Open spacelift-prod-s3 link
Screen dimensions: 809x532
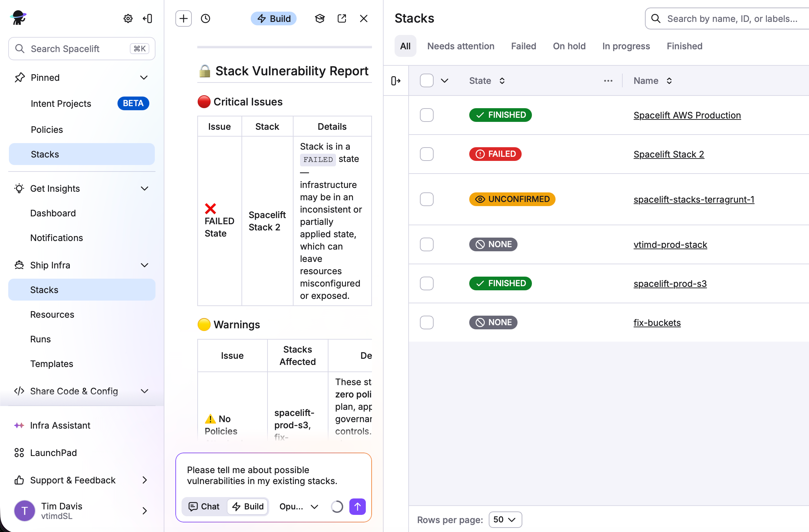tap(670, 284)
